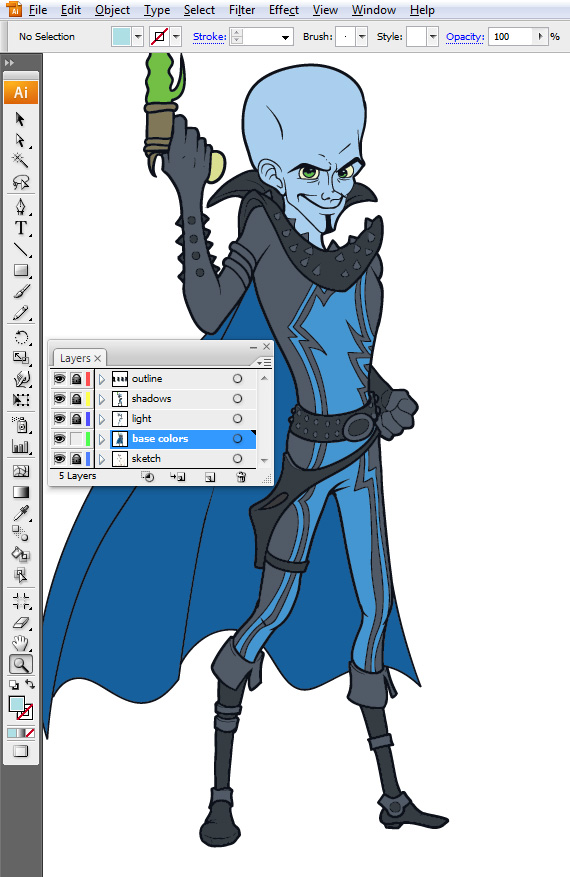Click the Swap Fill and Stroke arrows
570x877 pixels.
point(30,684)
